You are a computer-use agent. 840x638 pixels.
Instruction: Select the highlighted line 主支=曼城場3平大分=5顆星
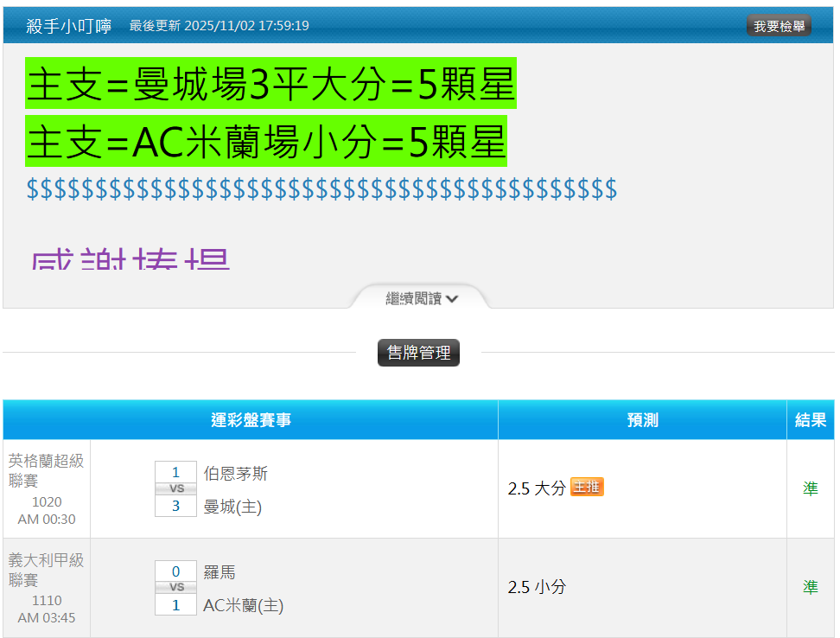coord(270,84)
